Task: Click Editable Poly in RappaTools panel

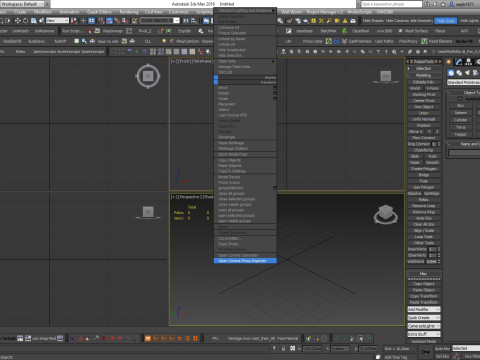Action: click(424, 82)
